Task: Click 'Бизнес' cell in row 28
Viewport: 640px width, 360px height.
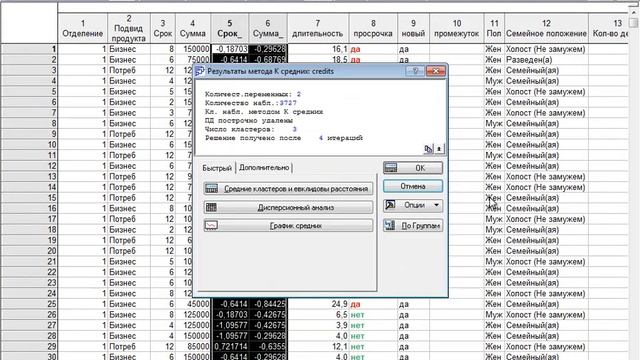Action: pos(129,336)
